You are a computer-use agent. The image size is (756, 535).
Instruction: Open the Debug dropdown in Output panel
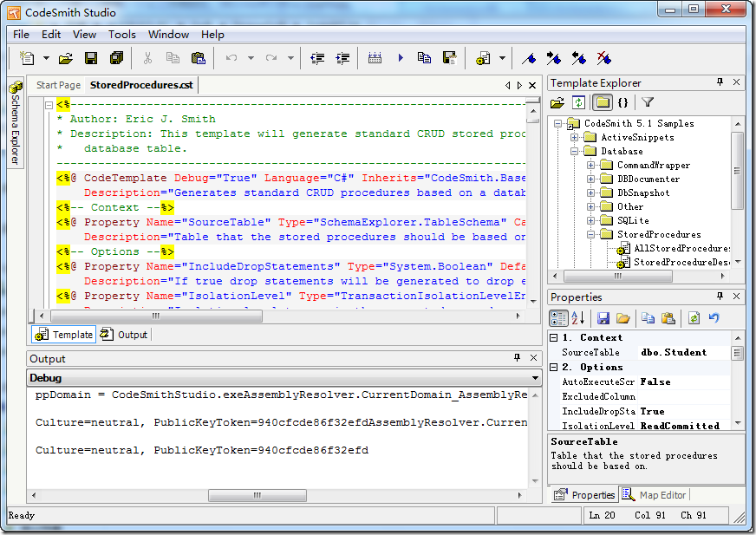pos(535,379)
